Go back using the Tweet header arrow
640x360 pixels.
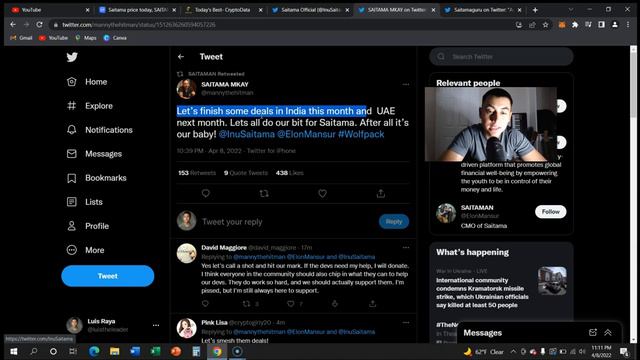[181, 57]
